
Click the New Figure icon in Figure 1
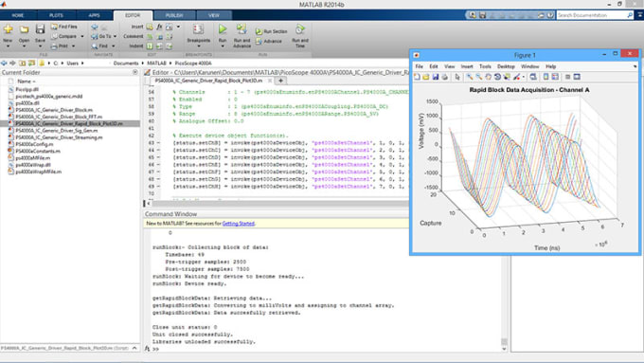click(x=417, y=77)
